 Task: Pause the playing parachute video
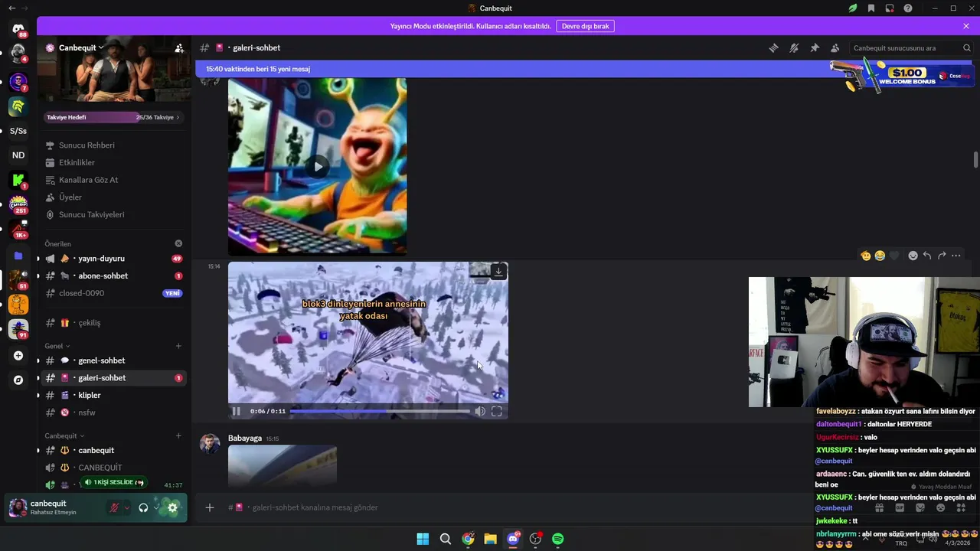237,411
